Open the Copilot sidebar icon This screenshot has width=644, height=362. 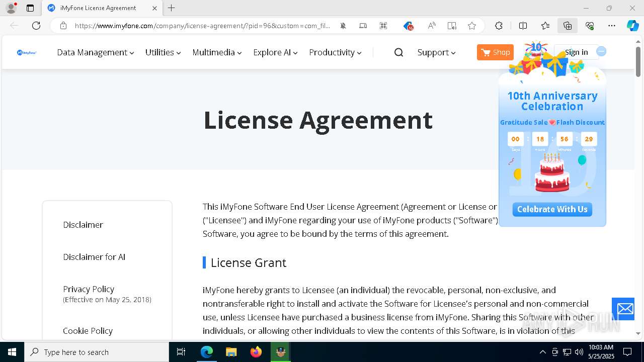point(633,26)
